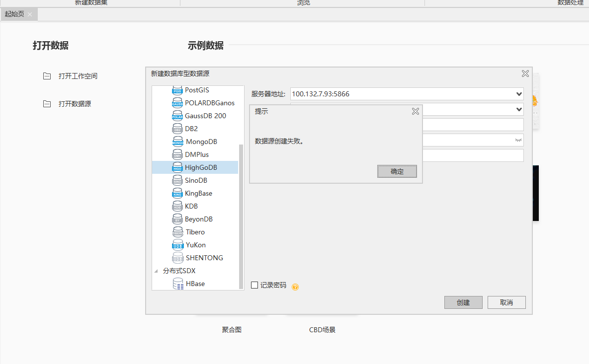Click the HBase database icon
The height and width of the screenshot is (364, 589).
tap(178, 284)
